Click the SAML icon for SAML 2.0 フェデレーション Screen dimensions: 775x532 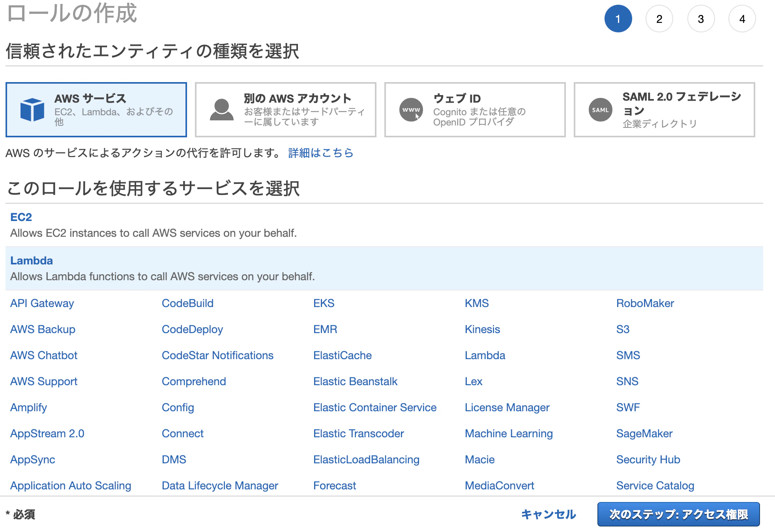click(x=599, y=110)
